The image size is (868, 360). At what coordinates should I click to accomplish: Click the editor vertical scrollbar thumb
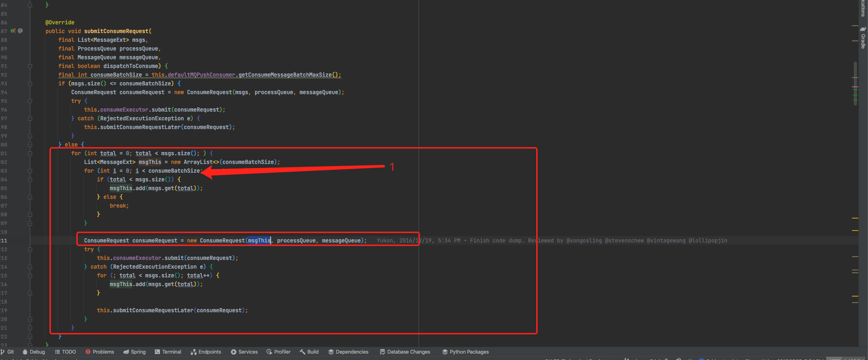coord(855,83)
